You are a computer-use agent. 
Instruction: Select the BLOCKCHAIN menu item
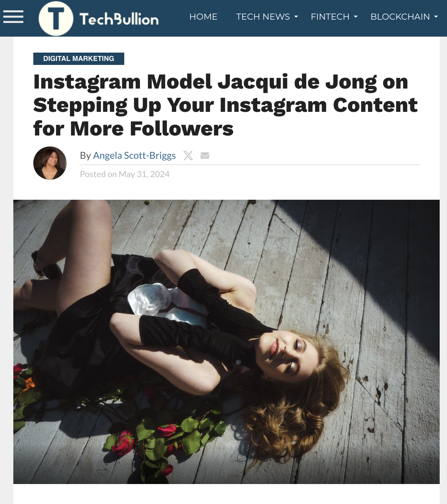point(400,17)
